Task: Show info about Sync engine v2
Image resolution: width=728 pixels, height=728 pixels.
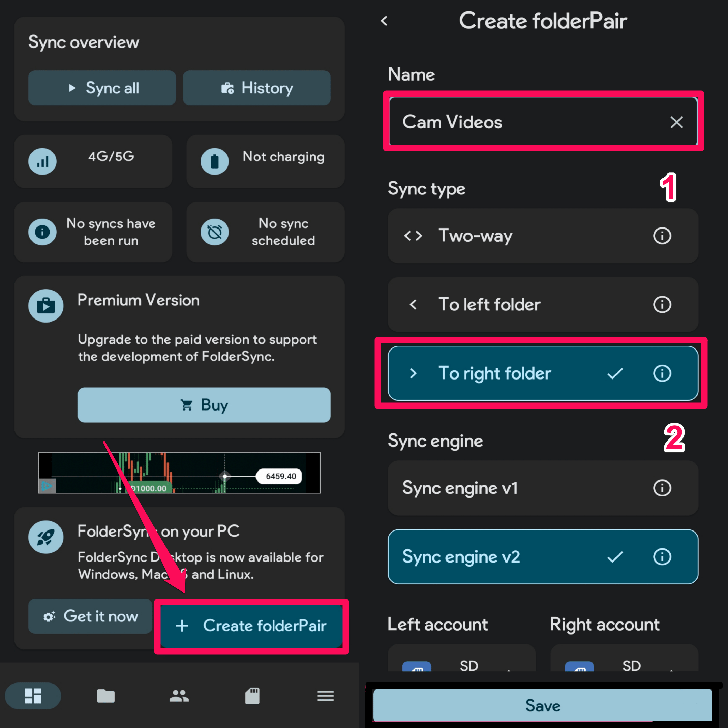Action: [x=662, y=556]
